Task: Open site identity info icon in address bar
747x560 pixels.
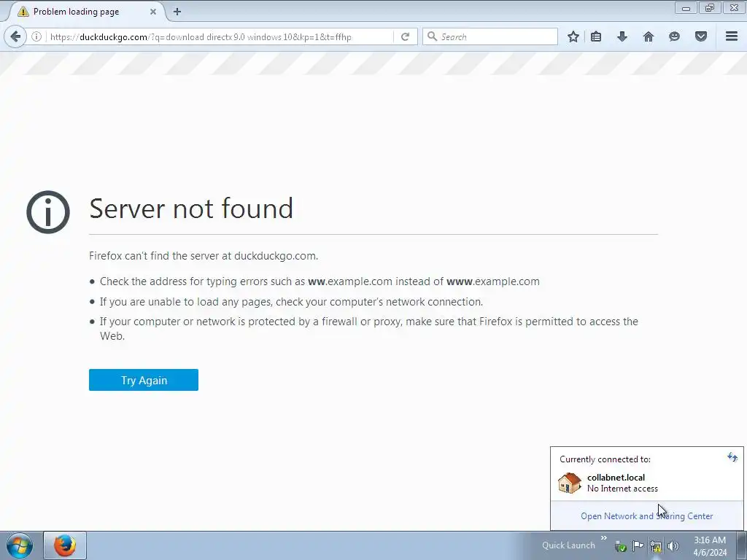Action: [x=36, y=36]
